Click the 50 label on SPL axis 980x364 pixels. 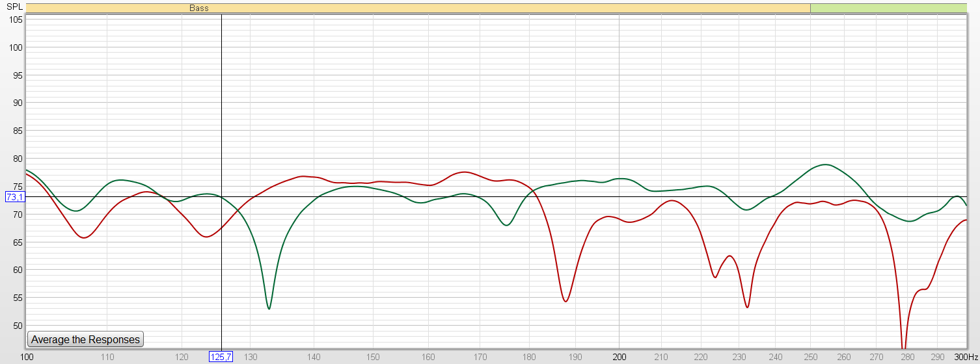click(18, 326)
